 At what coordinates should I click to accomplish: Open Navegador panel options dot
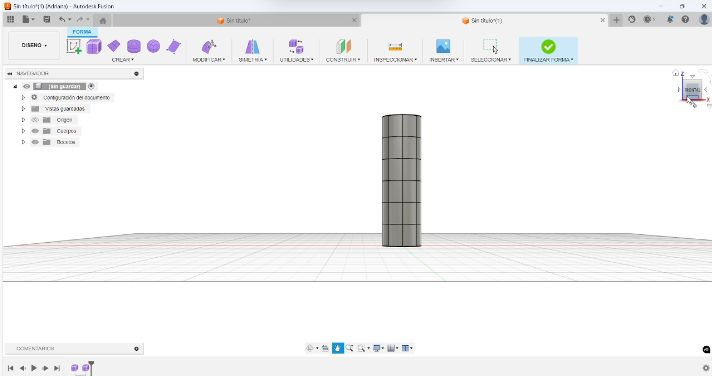tap(136, 74)
